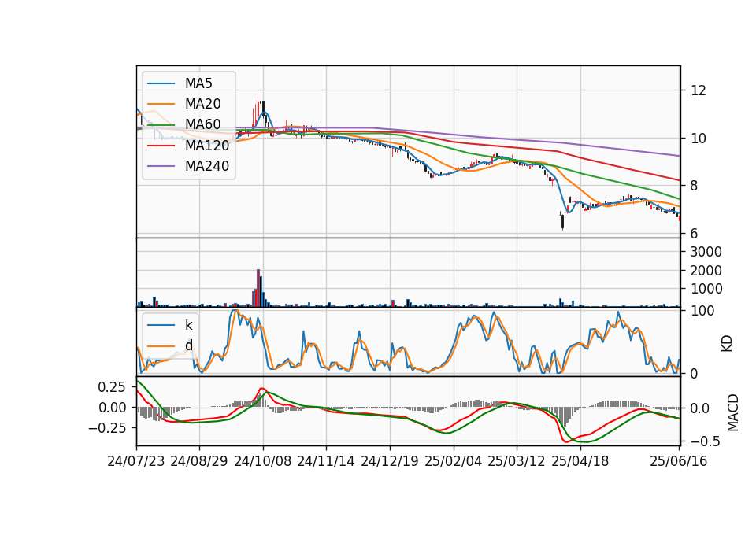Click the volume axis value 1000

click(706, 289)
